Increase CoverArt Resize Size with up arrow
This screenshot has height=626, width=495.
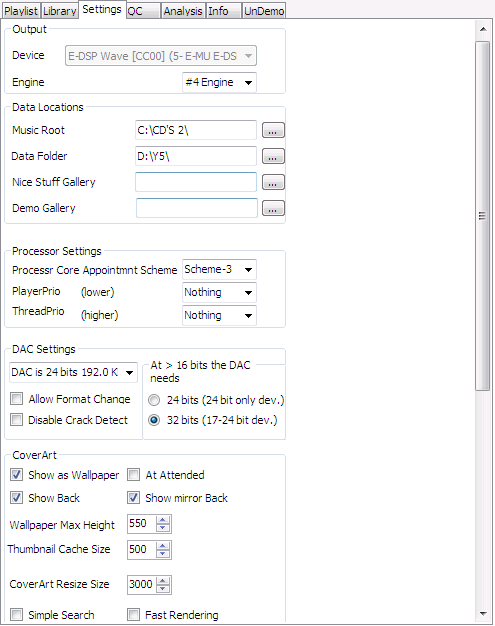(x=162, y=580)
